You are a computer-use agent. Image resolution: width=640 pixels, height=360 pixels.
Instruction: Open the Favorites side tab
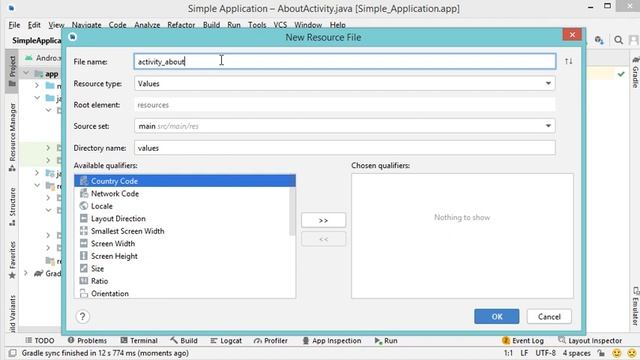point(12,260)
